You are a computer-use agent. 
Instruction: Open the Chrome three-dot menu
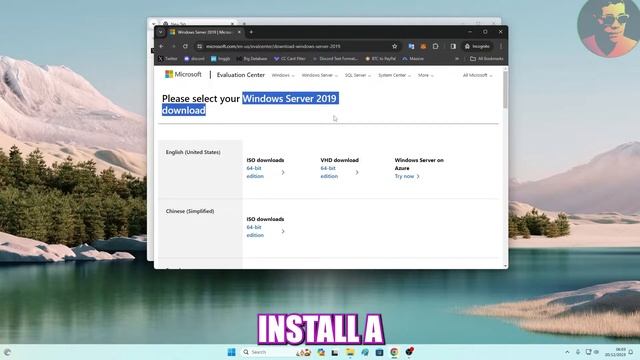501,47
